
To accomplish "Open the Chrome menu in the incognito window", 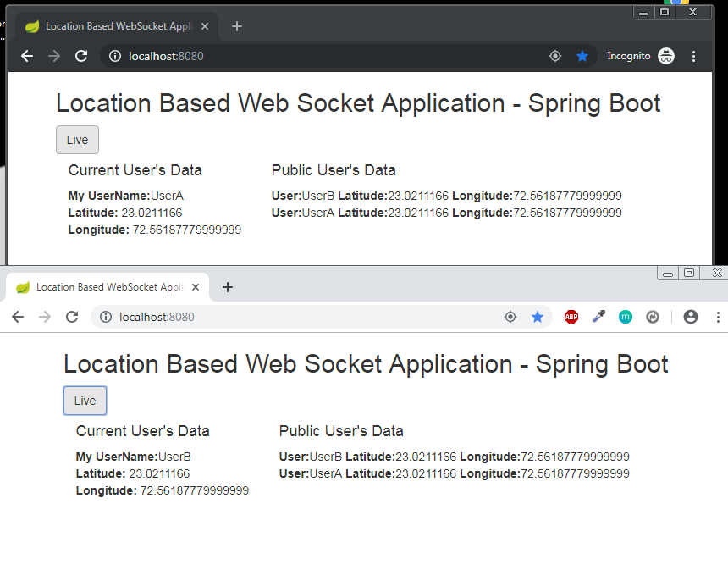I will pyautogui.click(x=693, y=56).
